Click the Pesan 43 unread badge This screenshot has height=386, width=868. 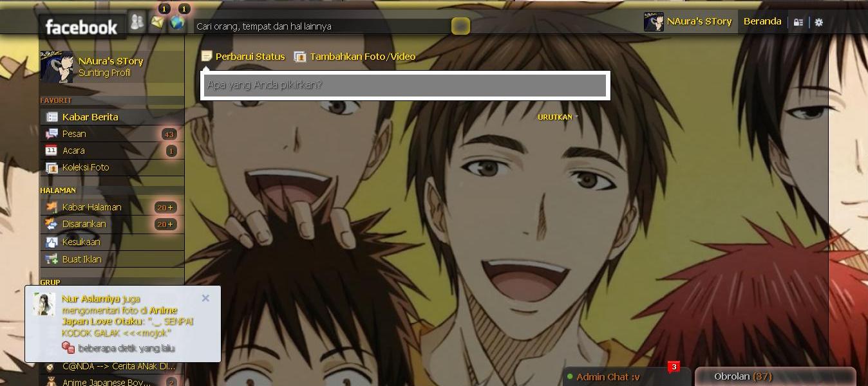point(169,134)
